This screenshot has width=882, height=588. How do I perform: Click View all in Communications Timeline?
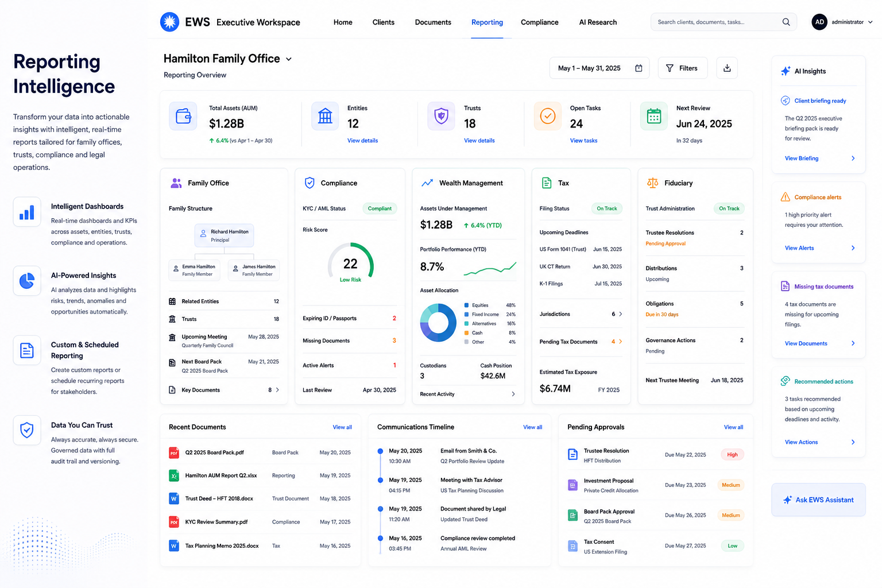click(x=532, y=427)
